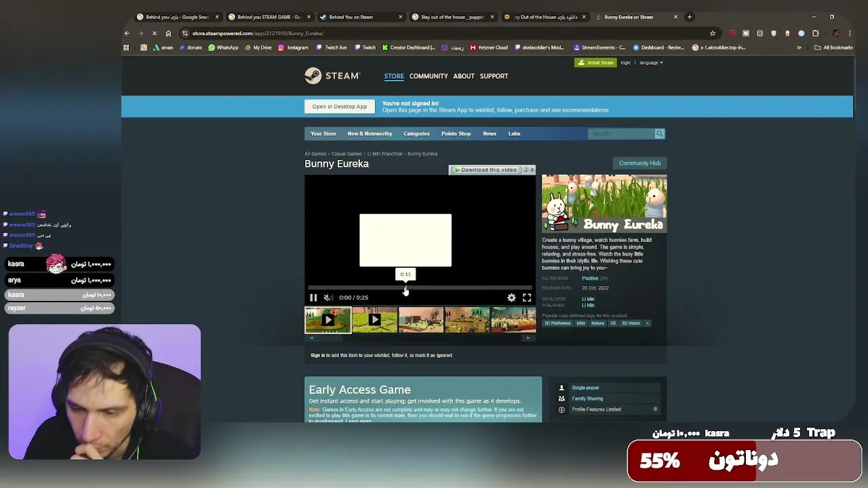Open Twitch live bookmark
This screenshot has width=868, height=488.
332,47
